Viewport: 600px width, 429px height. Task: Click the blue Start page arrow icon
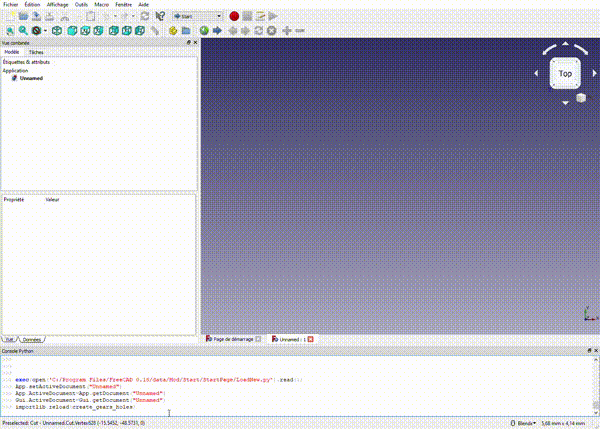(217, 31)
